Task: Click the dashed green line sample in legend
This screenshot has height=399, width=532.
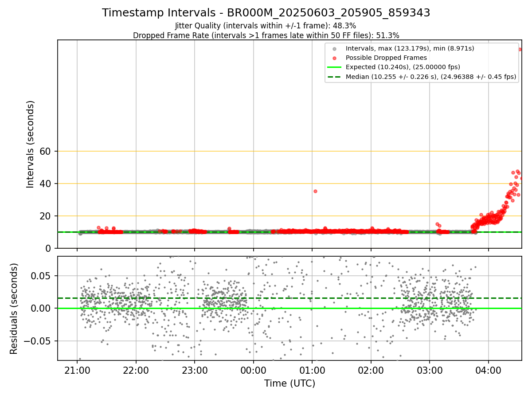Action: [x=335, y=77]
